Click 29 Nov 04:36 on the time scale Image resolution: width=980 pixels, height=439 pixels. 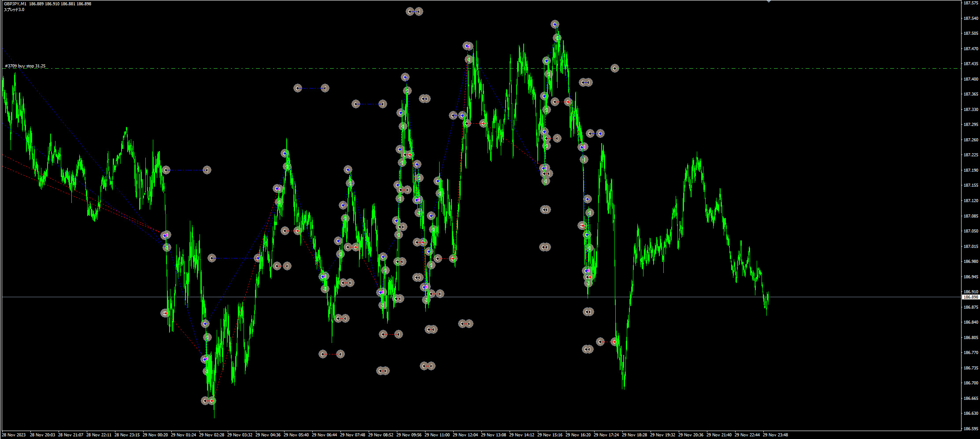click(268, 435)
